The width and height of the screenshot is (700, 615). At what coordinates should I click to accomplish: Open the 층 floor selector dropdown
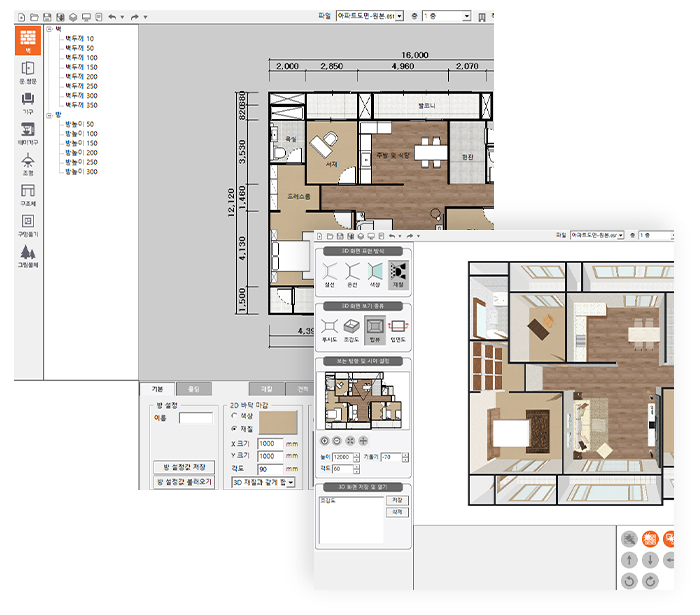466,17
